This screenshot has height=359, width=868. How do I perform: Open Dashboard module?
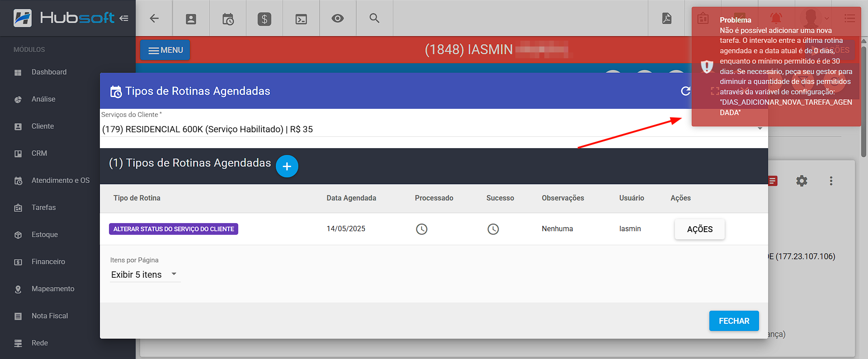click(x=49, y=72)
